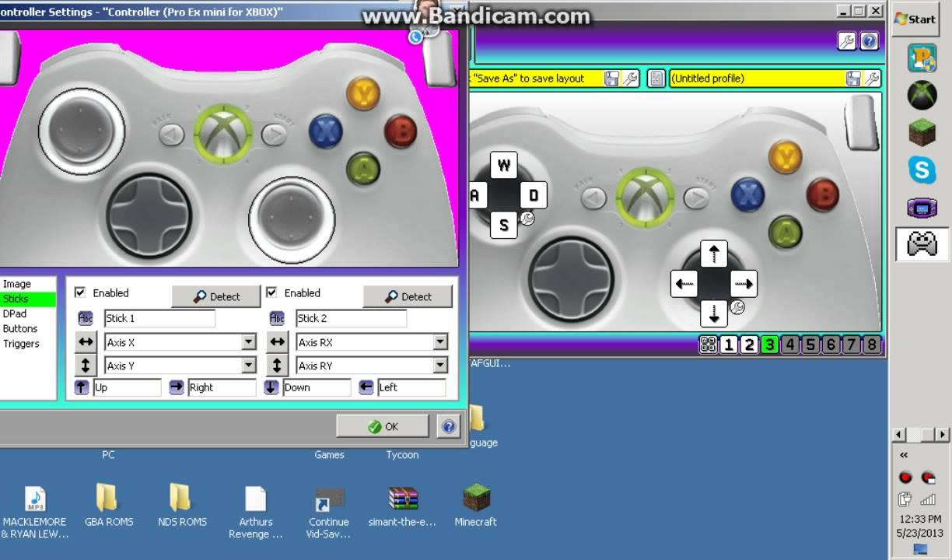Switch to Buttons settings category
952x560 pixels.
click(20, 328)
